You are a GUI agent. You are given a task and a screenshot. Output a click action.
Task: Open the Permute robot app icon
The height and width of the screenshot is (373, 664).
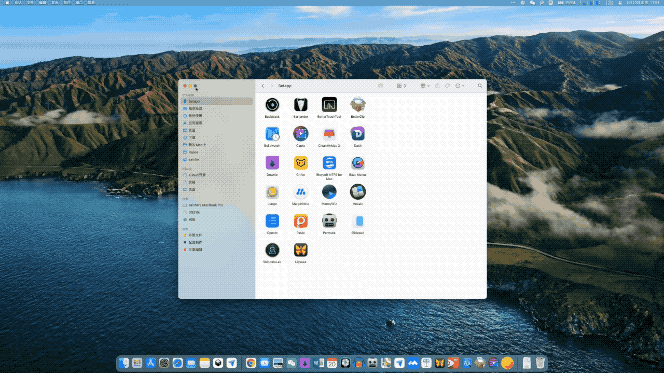pyautogui.click(x=329, y=221)
